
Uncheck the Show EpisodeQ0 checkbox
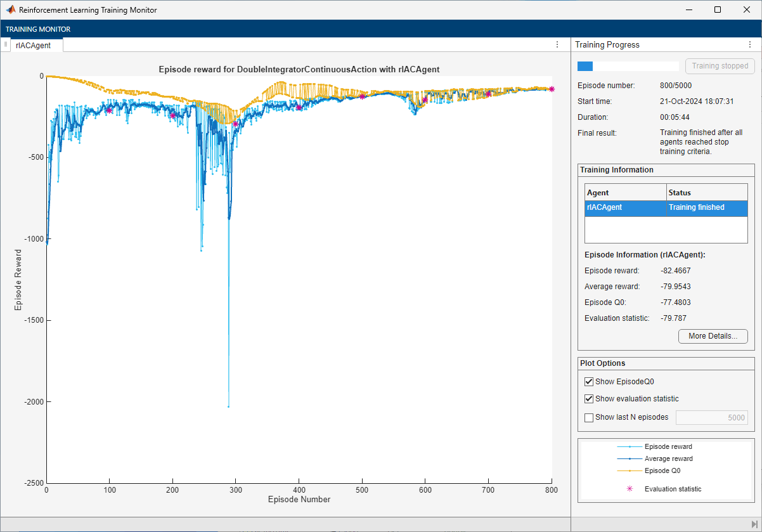(589, 382)
